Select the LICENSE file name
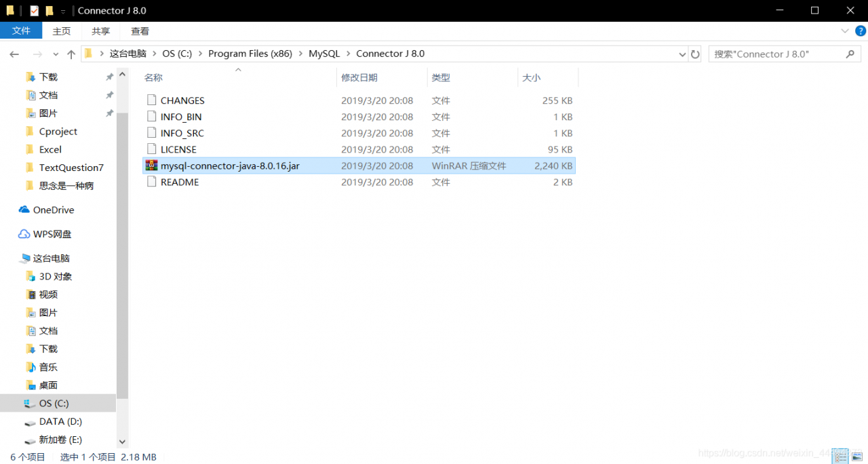The width and height of the screenshot is (868, 464). click(x=178, y=149)
